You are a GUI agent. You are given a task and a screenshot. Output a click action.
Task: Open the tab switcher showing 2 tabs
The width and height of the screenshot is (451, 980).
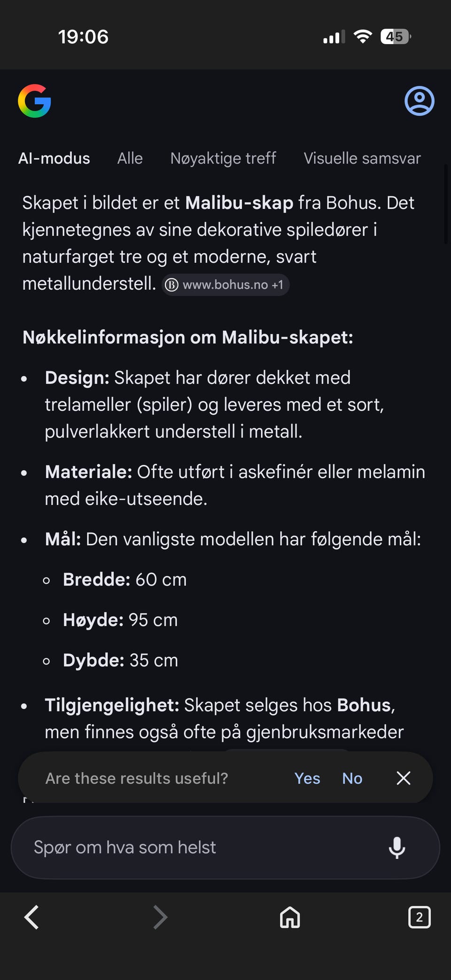(x=420, y=918)
